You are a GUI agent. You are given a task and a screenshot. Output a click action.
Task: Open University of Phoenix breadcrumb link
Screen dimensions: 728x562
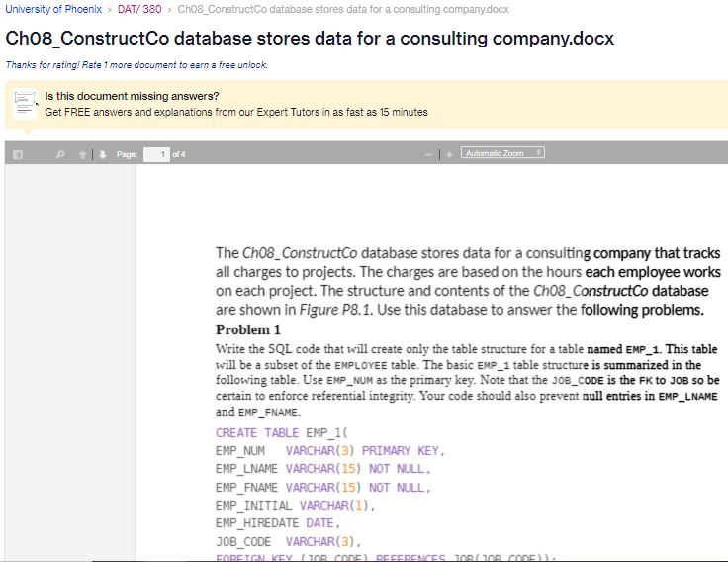(53, 9)
